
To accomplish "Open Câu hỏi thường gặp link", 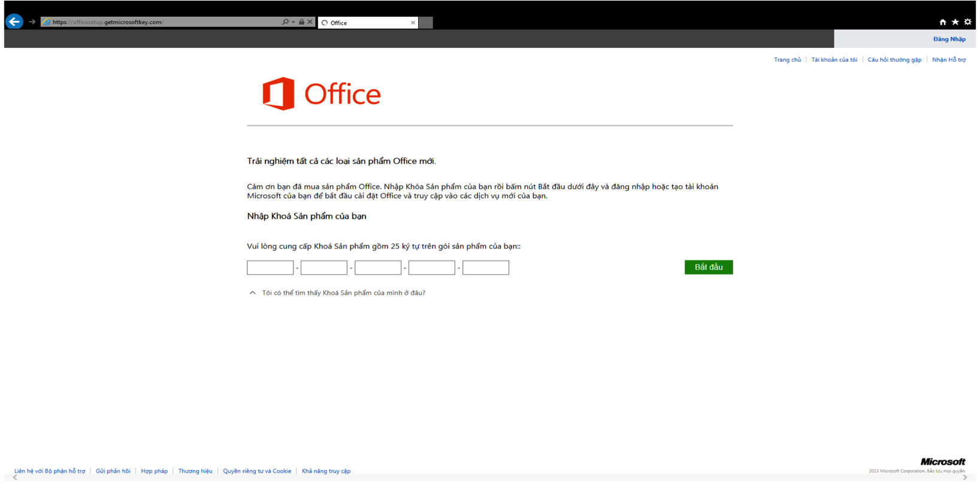I will 894,60.
